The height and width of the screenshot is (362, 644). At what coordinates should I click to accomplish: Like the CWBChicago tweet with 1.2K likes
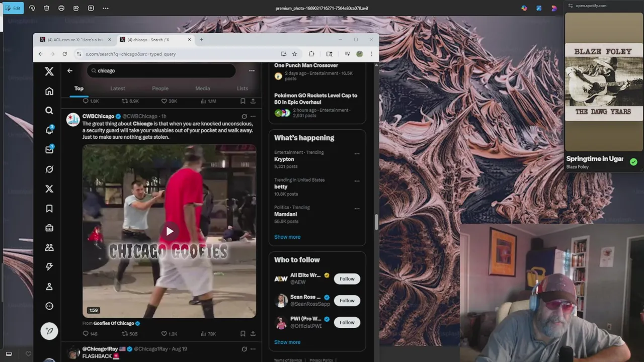click(x=169, y=333)
